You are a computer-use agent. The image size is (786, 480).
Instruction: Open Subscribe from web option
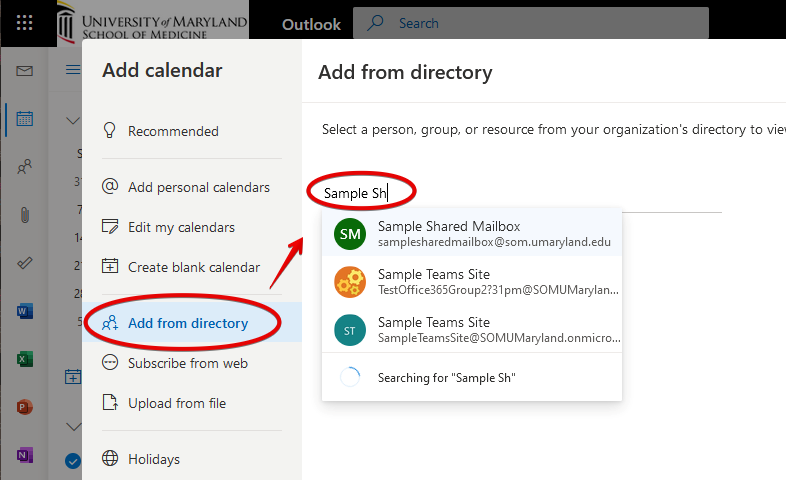[x=187, y=363]
